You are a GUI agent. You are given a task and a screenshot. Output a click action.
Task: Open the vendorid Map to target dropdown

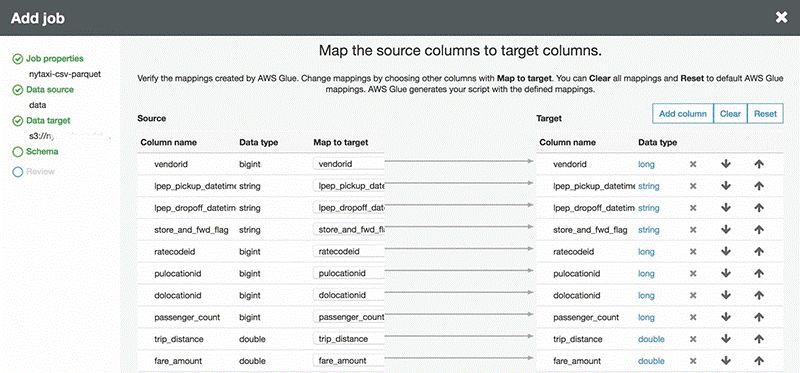348,164
